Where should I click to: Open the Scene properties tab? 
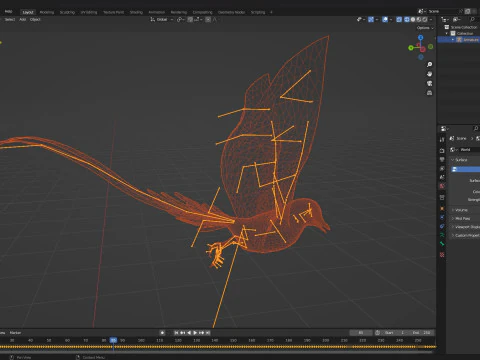(x=442, y=177)
